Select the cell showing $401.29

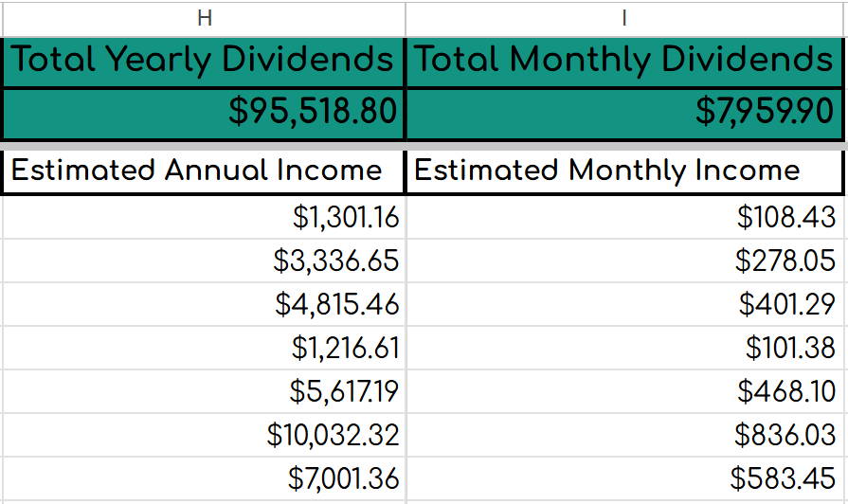[624, 304]
